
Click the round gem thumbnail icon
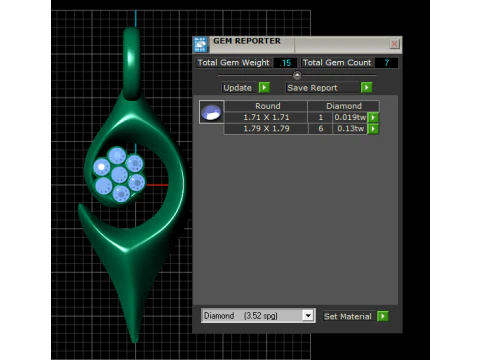tap(211, 112)
